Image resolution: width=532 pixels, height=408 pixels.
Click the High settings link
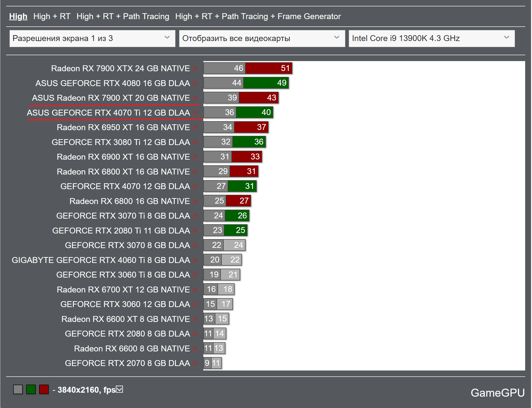point(18,16)
